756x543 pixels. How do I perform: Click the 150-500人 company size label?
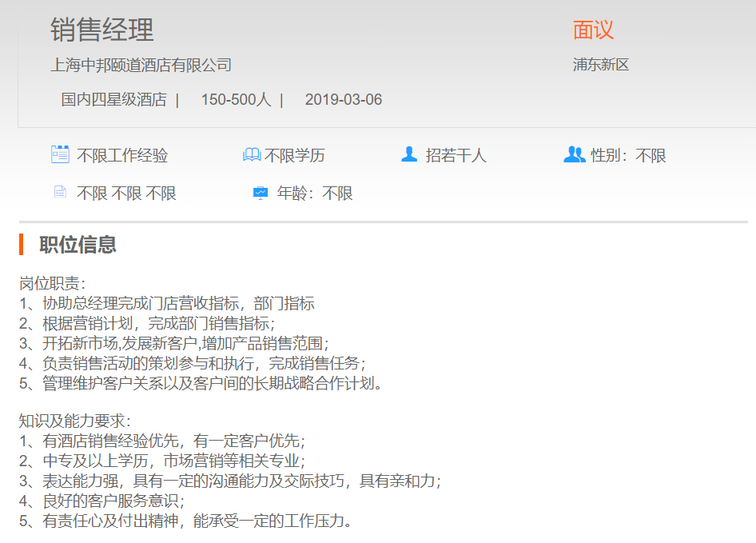point(236,100)
